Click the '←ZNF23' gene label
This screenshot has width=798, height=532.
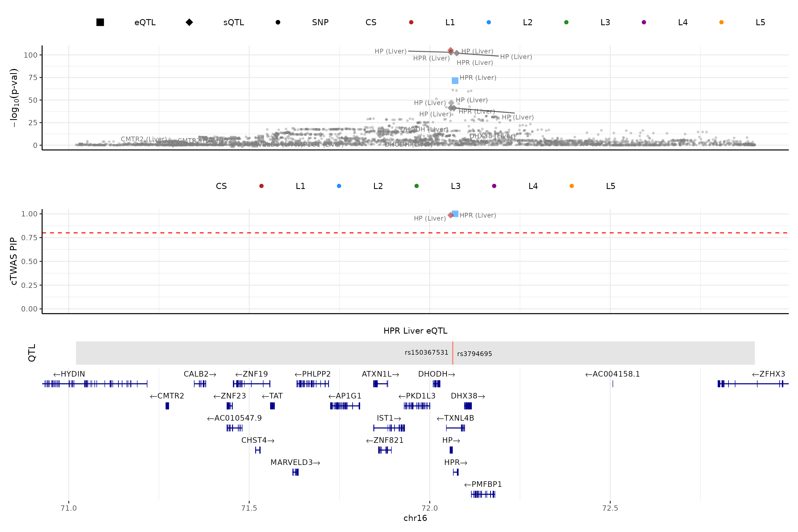(230, 396)
